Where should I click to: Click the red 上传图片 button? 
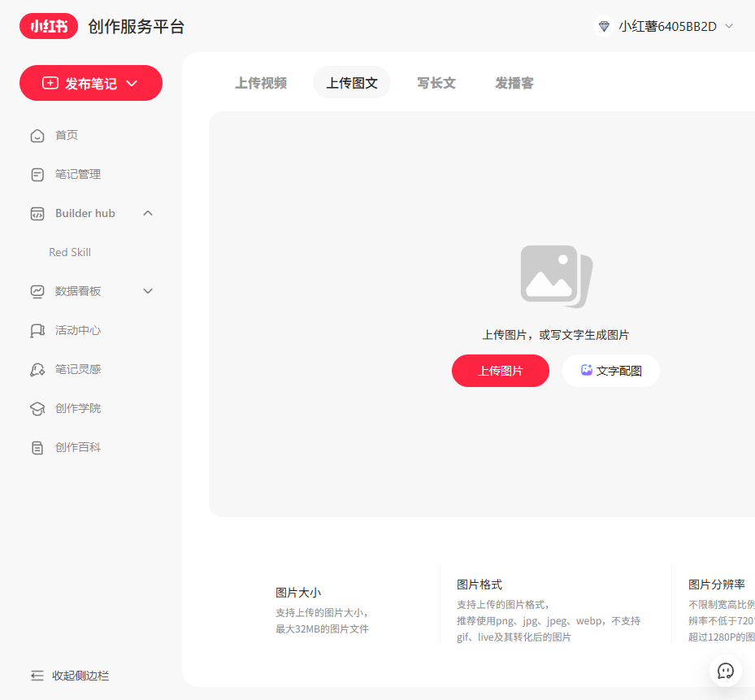pos(501,371)
